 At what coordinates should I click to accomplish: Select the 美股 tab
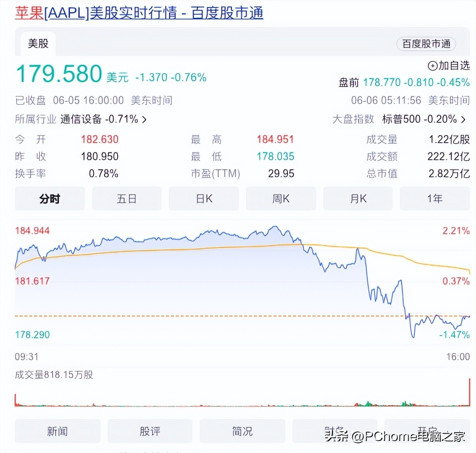[x=38, y=44]
